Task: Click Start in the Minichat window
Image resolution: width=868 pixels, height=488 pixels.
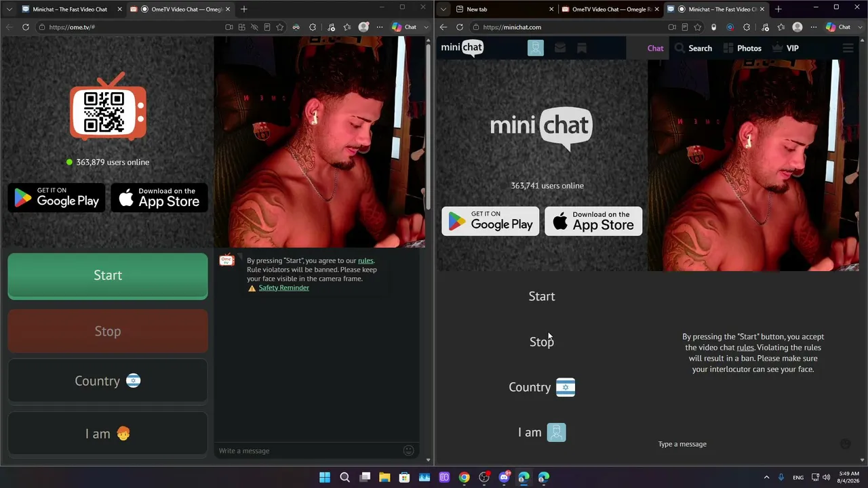Action: coord(542,296)
